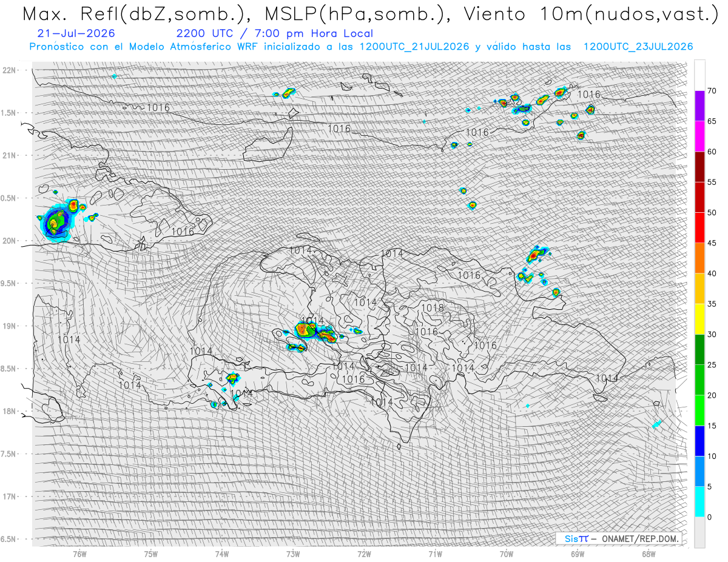The height and width of the screenshot is (562, 728).
Task: Click the colorbar scale value '55'
Action: (x=712, y=182)
